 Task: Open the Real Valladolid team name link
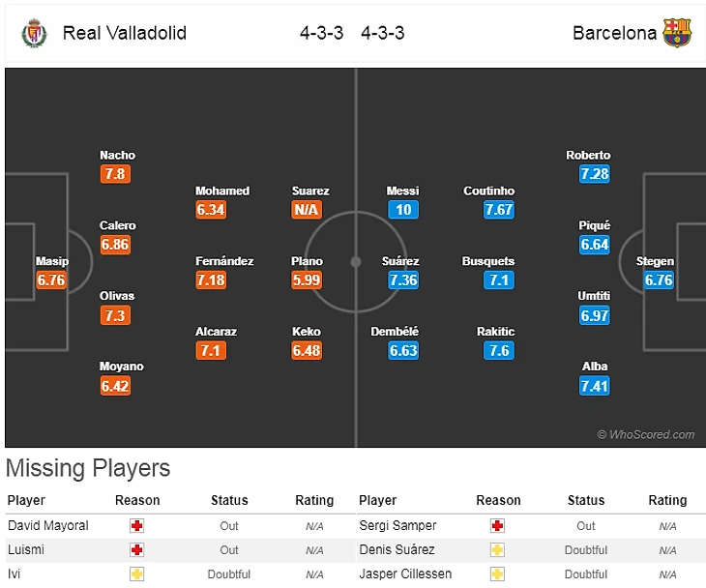tap(125, 33)
